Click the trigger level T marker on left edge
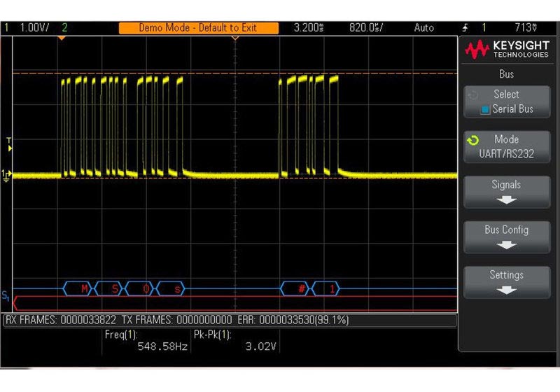Screen dimensions: 560x392 [9, 145]
